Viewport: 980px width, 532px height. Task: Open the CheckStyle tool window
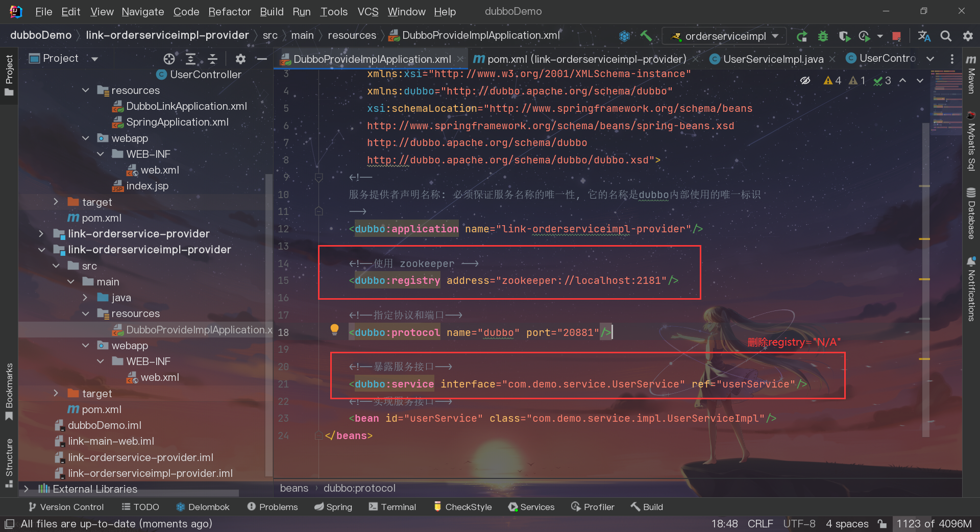click(462, 507)
